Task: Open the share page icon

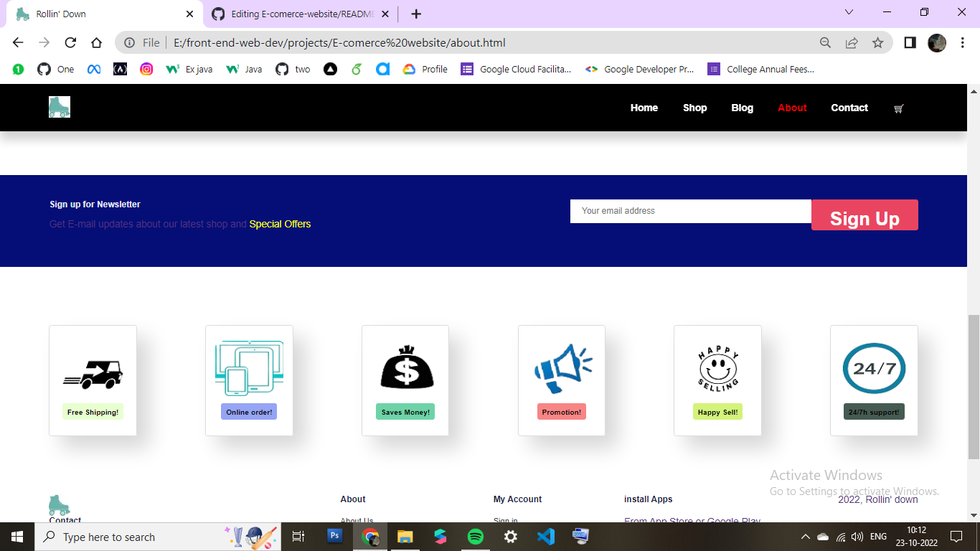Action: tap(852, 42)
